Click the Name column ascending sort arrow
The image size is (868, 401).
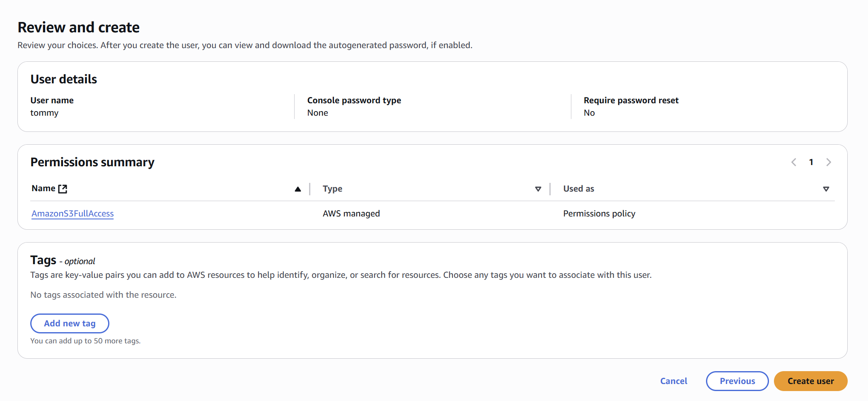point(297,189)
